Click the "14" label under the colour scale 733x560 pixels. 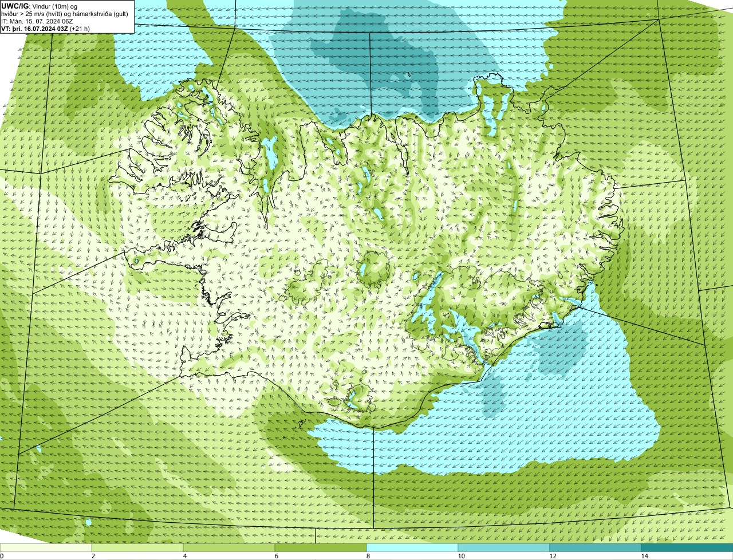[644, 556]
